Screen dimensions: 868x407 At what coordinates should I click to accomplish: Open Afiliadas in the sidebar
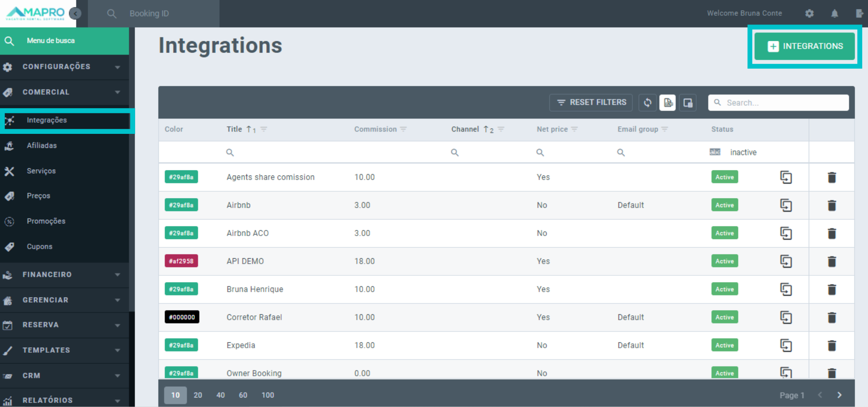click(x=42, y=146)
